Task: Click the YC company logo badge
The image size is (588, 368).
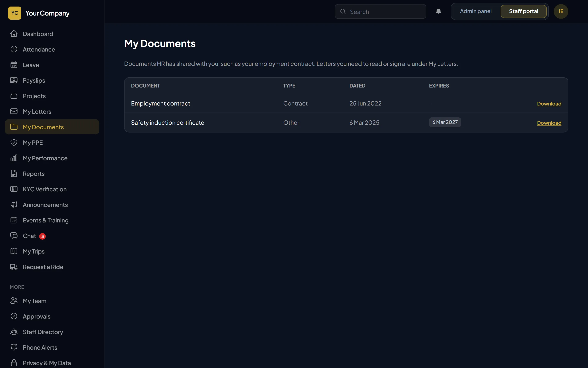Action: (x=14, y=13)
